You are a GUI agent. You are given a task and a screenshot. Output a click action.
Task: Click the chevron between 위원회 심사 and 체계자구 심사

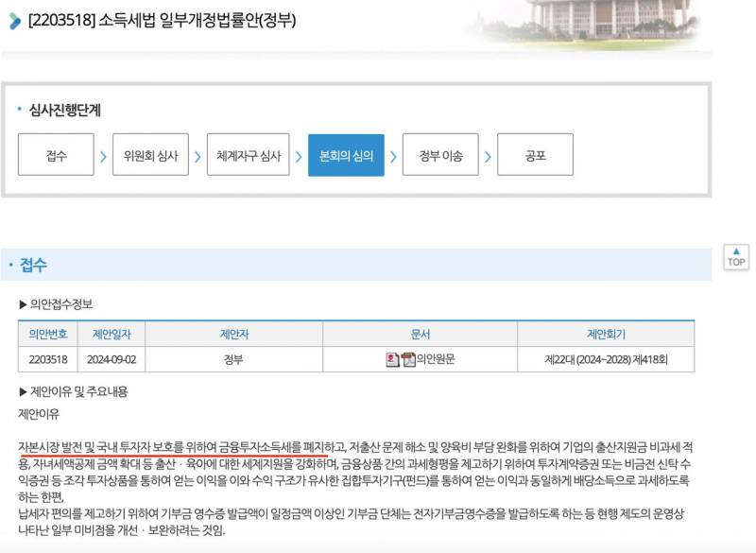[x=198, y=156]
